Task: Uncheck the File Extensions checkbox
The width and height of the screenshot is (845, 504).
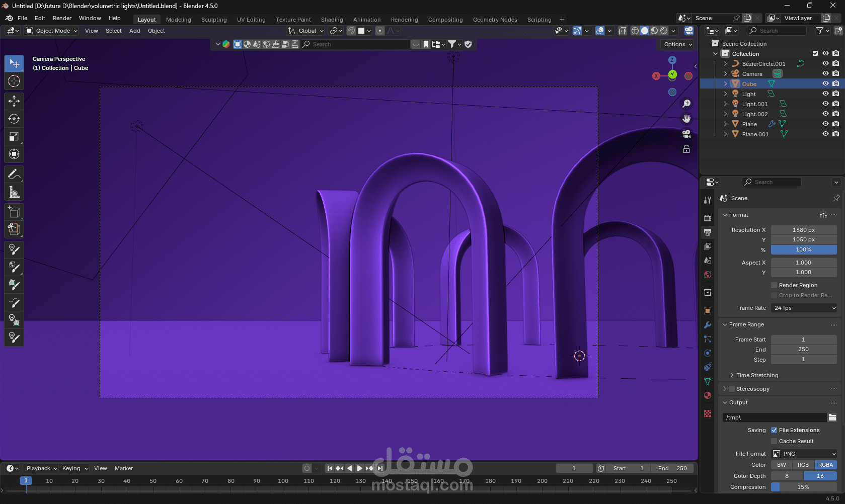Action: (x=774, y=430)
